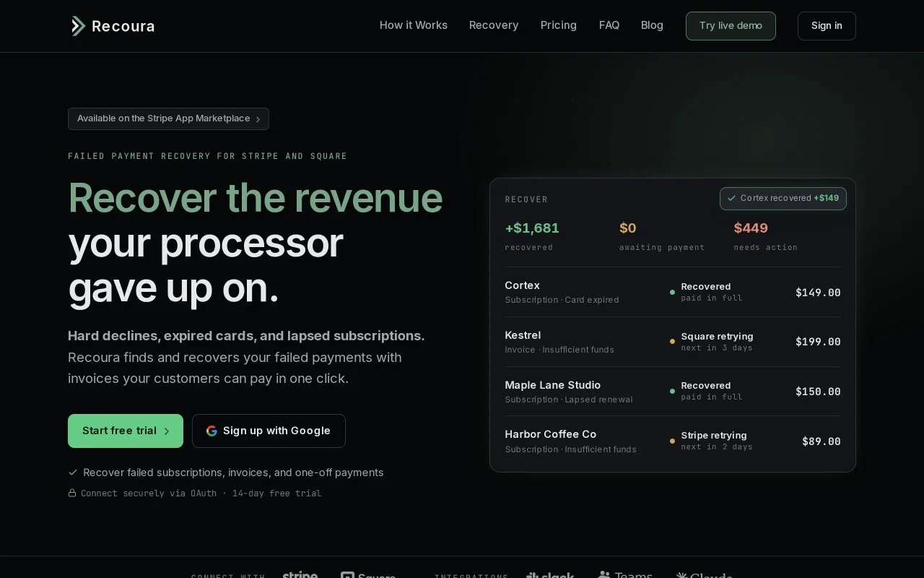The height and width of the screenshot is (578, 924).
Task: Click the Try live demo button
Action: tap(731, 26)
